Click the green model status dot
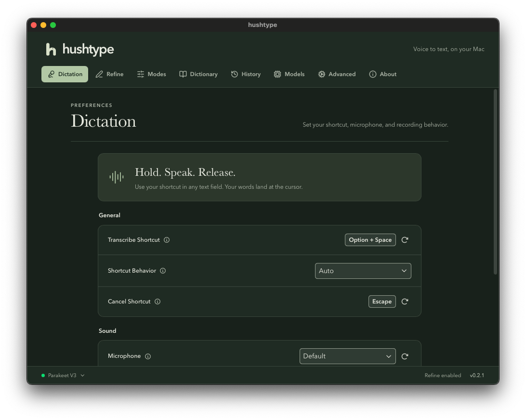This screenshot has width=526, height=420. pos(43,375)
